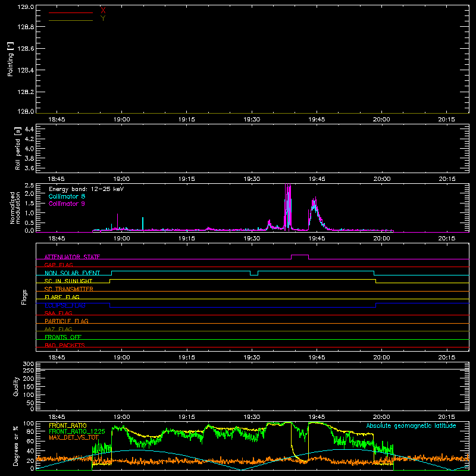Click the Roll period axis title
476x476 pixels.
pos(18,148)
